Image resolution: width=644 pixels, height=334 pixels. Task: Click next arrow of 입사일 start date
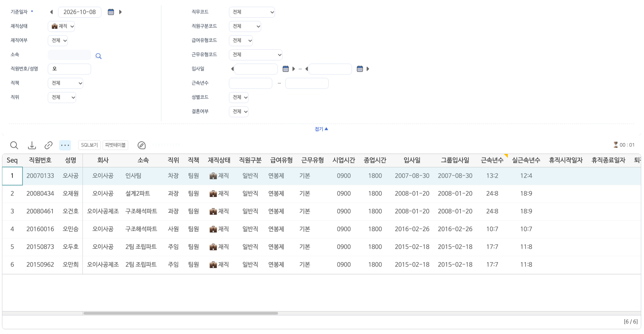coord(294,69)
